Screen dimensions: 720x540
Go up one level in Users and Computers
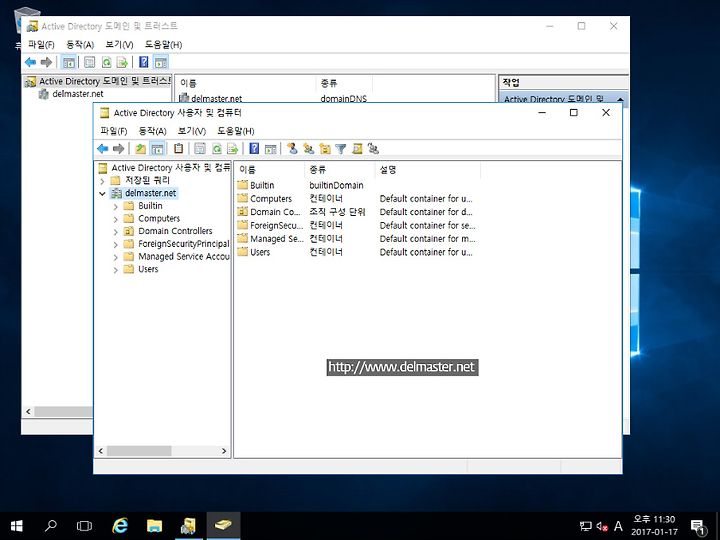click(141, 149)
